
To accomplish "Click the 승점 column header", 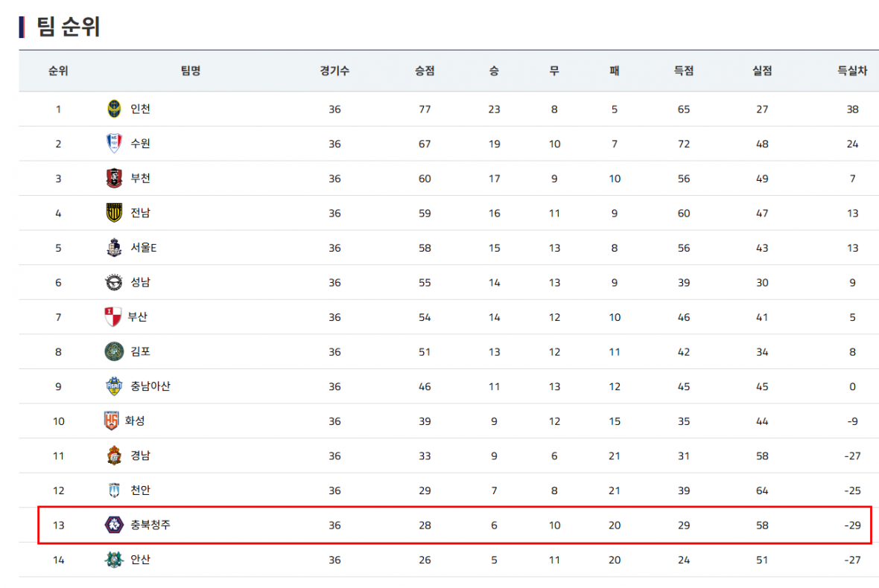I will pos(425,71).
